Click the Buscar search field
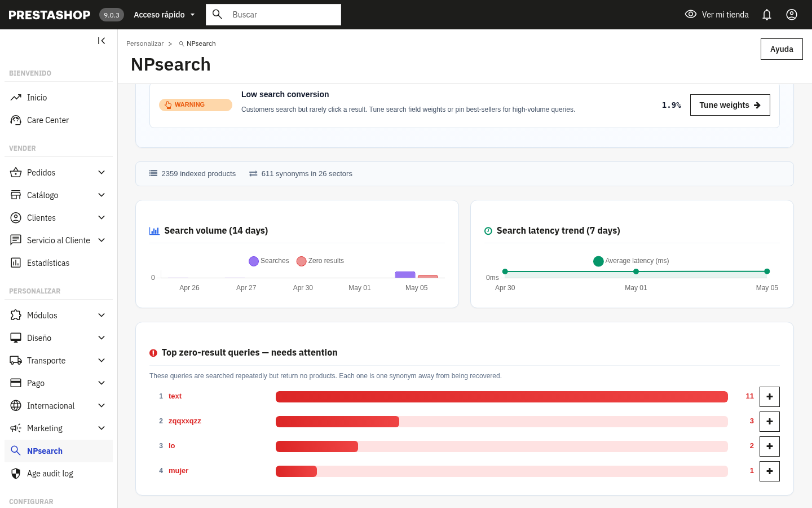Image resolution: width=812 pixels, height=508 pixels. (273, 15)
